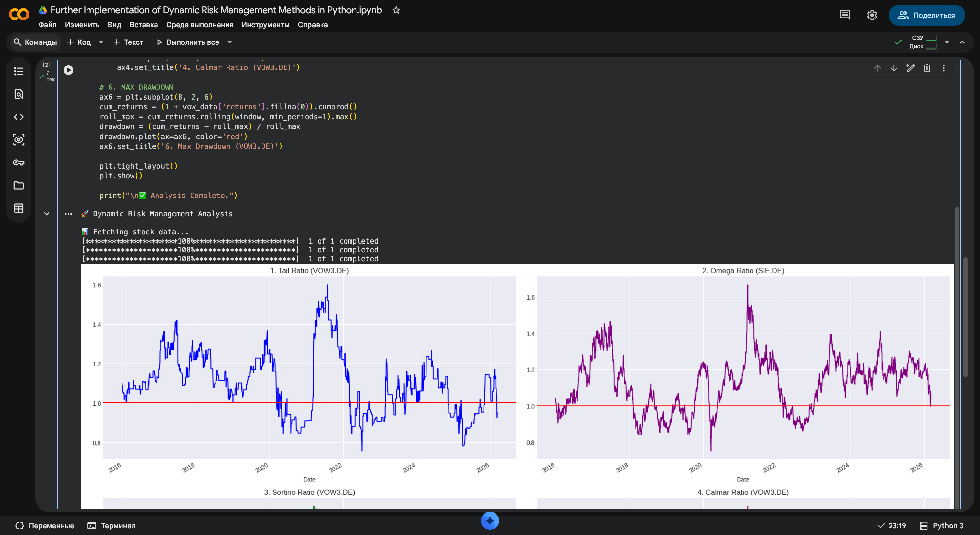Open the secrets key icon
Screen dimensions: 980x535
click(x=19, y=162)
